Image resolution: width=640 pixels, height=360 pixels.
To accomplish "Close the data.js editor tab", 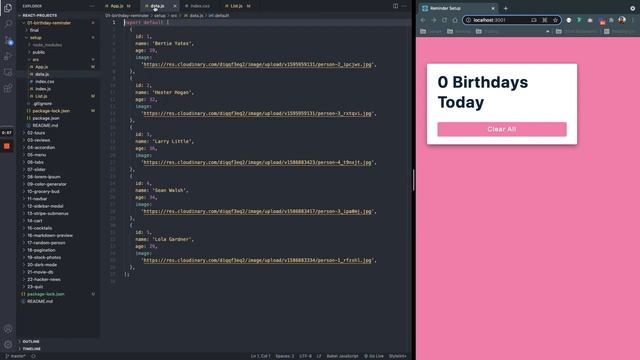I will (175, 6).
